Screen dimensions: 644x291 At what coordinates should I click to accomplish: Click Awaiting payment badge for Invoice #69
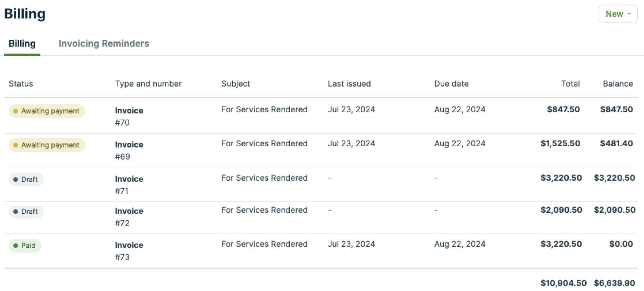[47, 145]
